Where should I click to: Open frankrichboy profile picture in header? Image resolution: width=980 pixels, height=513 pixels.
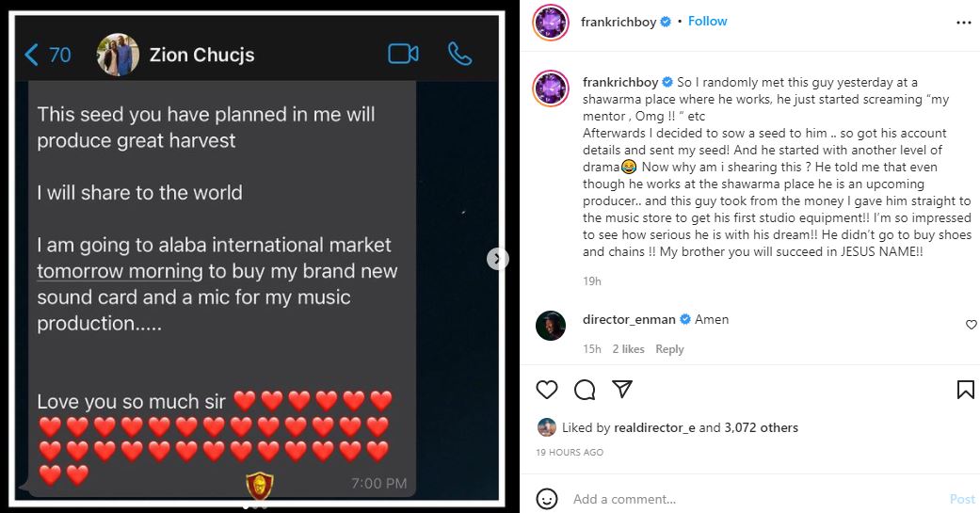[x=551, y=22]
